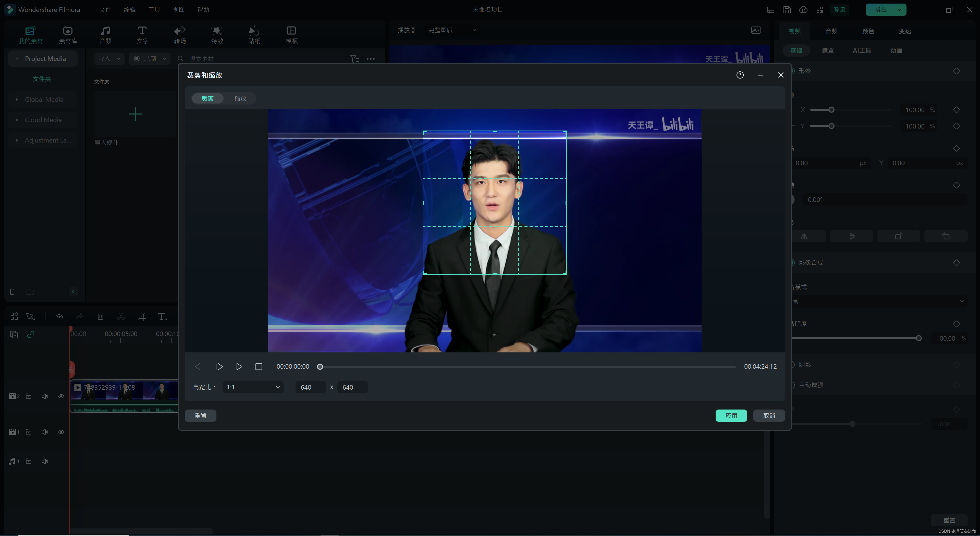
Task: Select the 裁剪 tab in crop dialog
Action: click(207, 98)
